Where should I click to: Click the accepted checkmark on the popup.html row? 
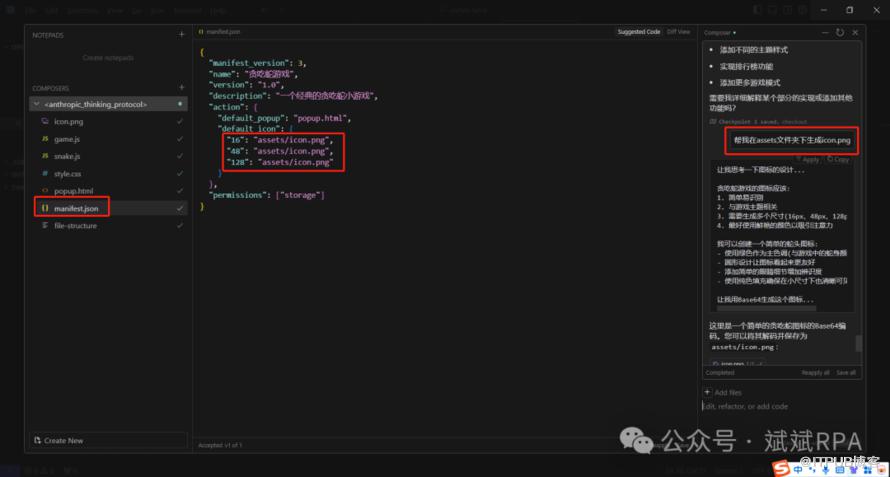(x=180, y=191)
